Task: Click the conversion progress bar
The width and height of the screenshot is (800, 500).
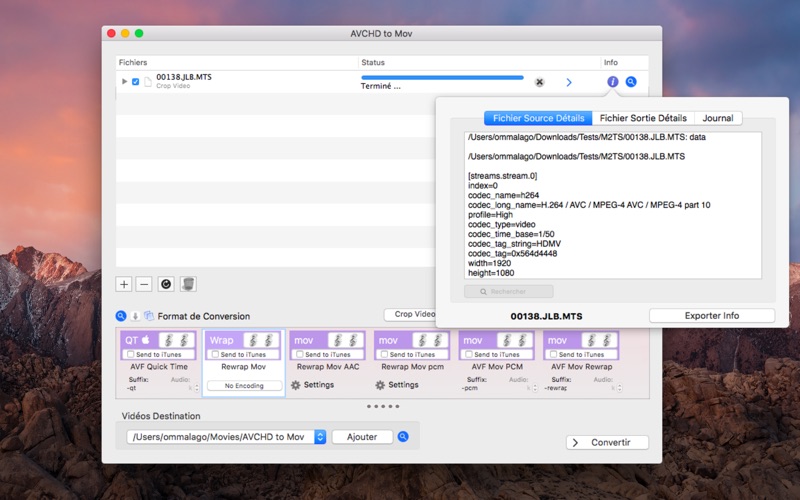Action: 442,78
